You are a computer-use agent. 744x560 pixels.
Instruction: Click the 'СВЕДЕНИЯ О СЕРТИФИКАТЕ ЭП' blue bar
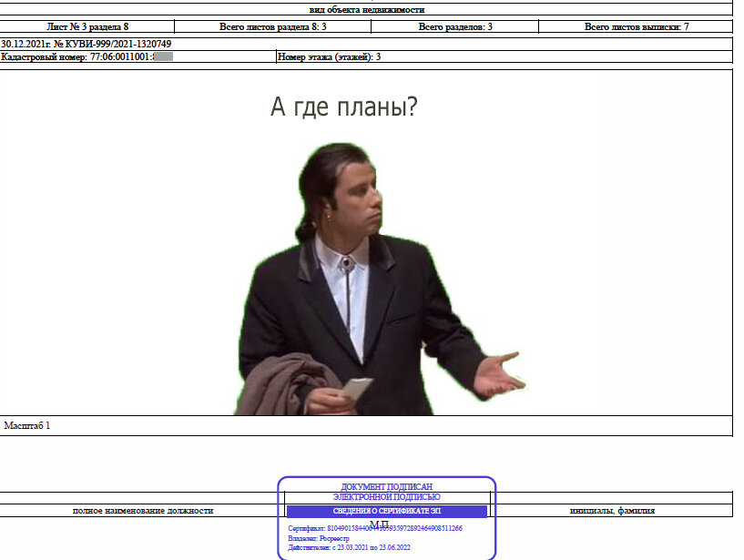(x=387, y=511)
